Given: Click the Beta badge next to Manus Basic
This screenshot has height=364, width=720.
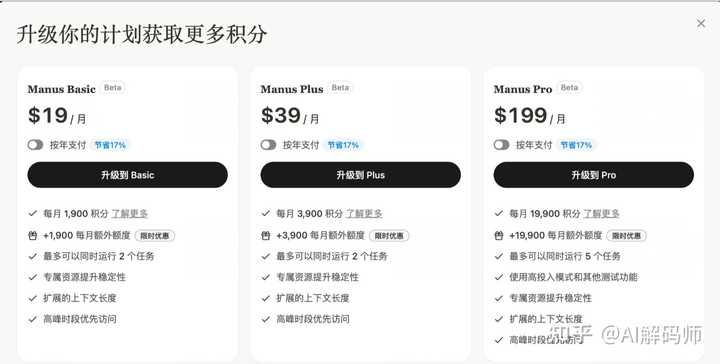Looking at the screenshot, I should tap(112, 88).
